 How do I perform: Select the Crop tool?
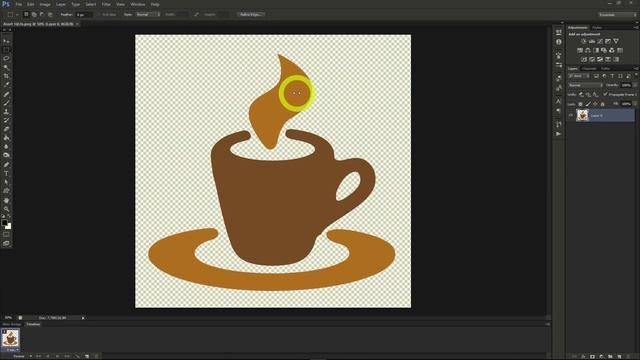point(6,76)
